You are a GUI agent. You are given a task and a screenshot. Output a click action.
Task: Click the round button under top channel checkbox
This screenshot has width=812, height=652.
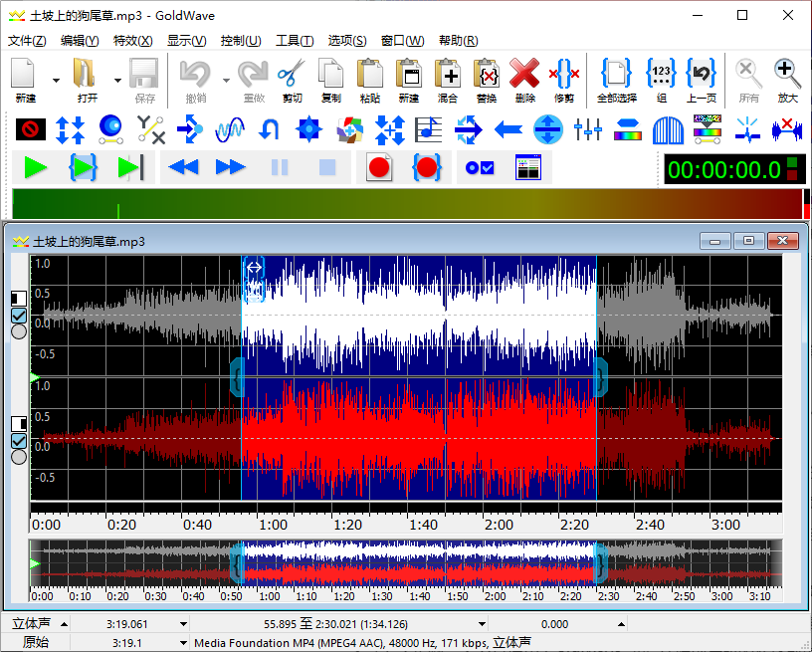click(x=18, y=332)
